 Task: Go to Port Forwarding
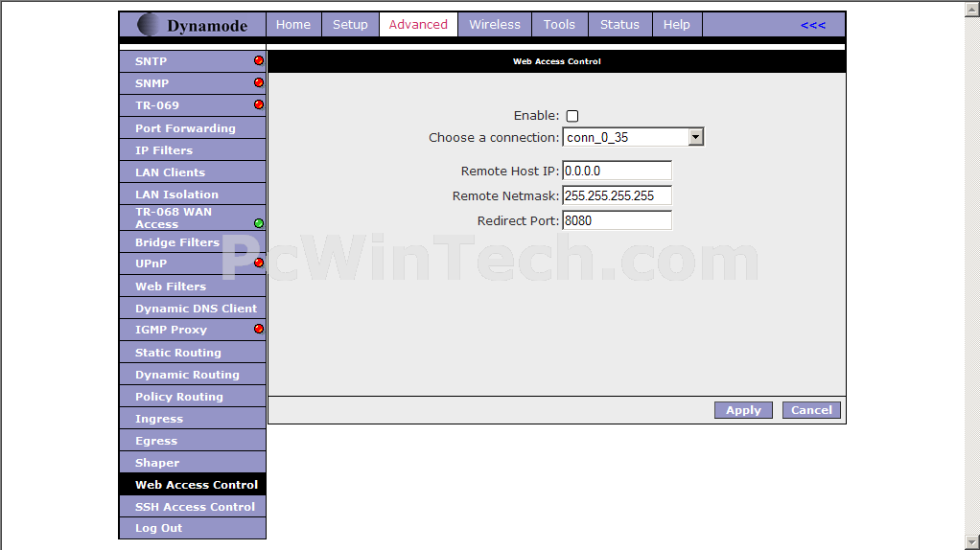point(193,128)
